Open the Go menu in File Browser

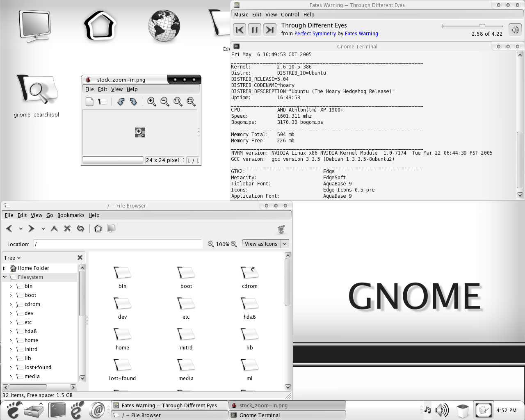pyautogui.click(x=50, y=215)
